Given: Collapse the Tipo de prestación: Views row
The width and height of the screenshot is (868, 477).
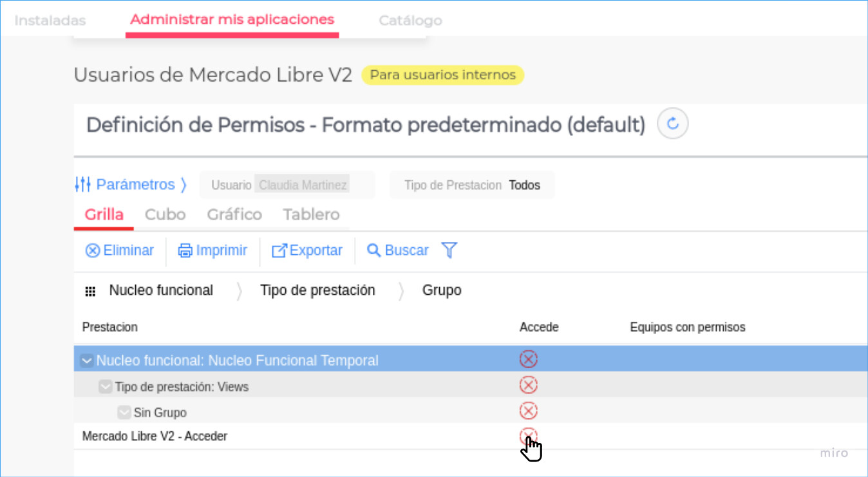Looking at the screenshot, I should tap(106, 387).
